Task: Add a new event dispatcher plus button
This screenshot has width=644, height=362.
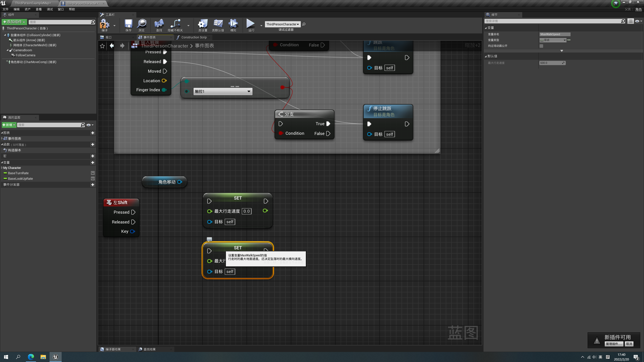Action: 93,185
